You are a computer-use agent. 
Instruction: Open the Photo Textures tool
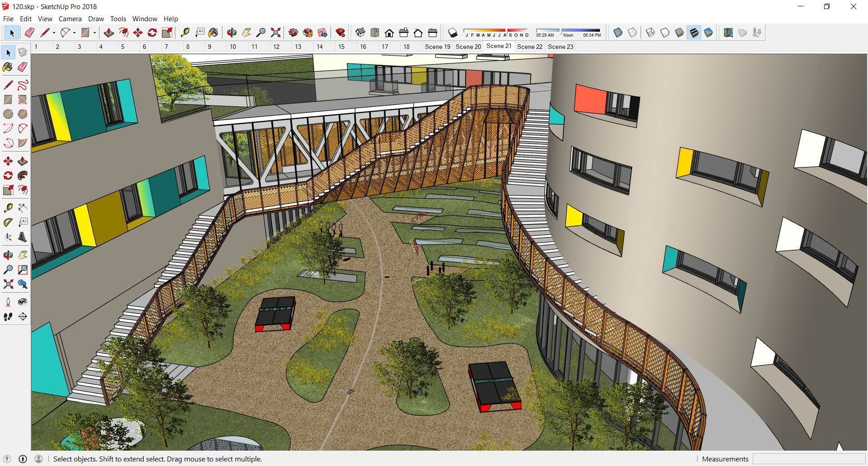click(x=757, y=33)
